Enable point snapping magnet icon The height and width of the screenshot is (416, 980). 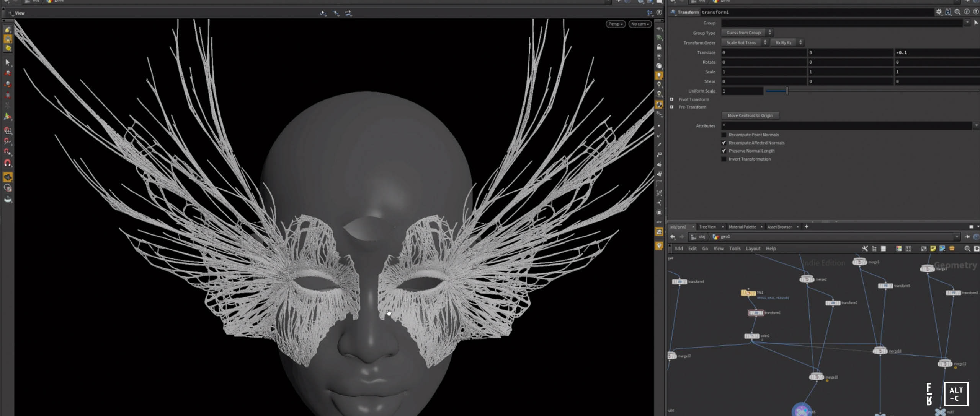[8, 152]
